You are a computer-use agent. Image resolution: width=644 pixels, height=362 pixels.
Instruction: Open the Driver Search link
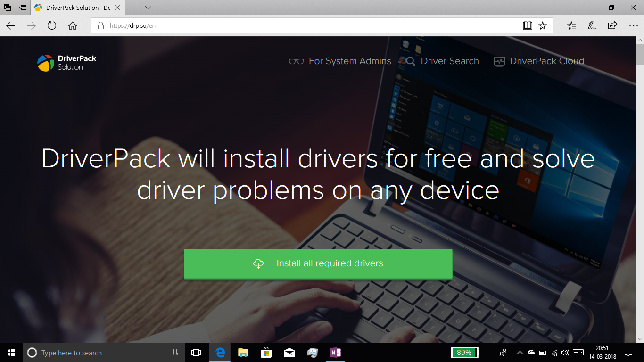tap(450, 61)
